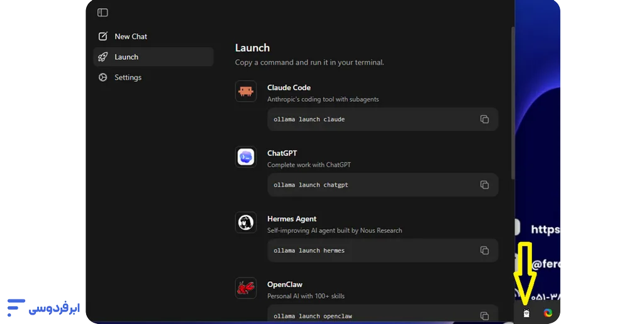
Task: Copy the ollama launch openclaw command
Action: pos(485,316)
